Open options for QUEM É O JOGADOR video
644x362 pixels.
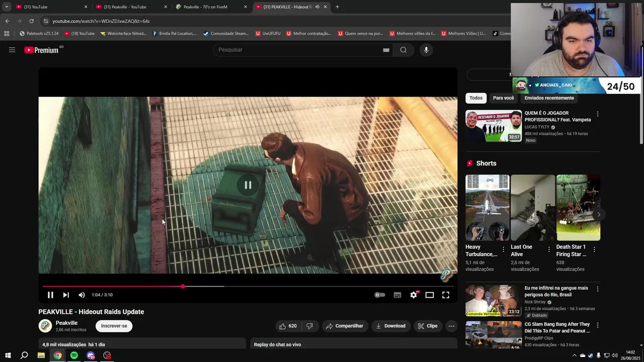[598, 114]
